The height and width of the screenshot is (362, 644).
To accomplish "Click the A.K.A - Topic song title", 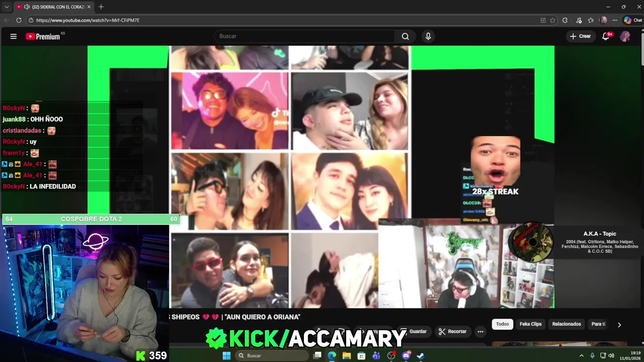I will (600, 234).
